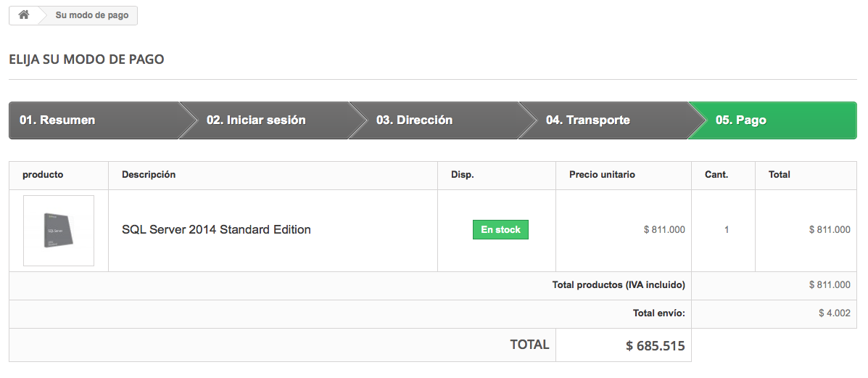The height and width of the screenshot is (378, 868).
Task: Click the grand total $ 685.515
Action: (x=656, y=346)
